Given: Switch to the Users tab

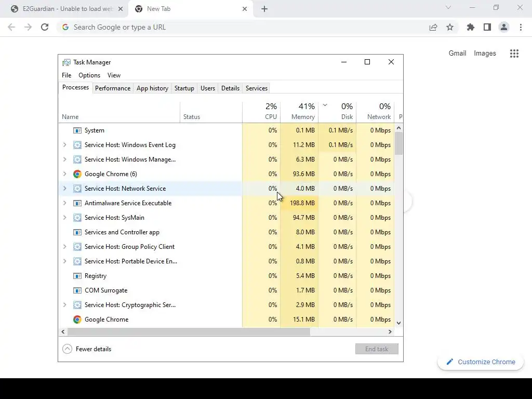Looking at the screenshot, I should click(x=208, y=88).
